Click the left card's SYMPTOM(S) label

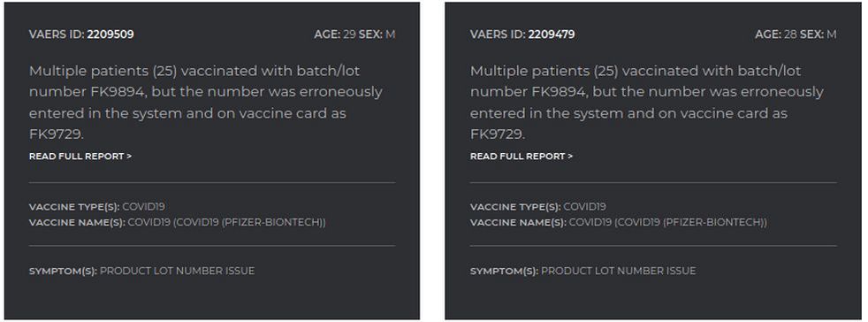coord(63,271)
